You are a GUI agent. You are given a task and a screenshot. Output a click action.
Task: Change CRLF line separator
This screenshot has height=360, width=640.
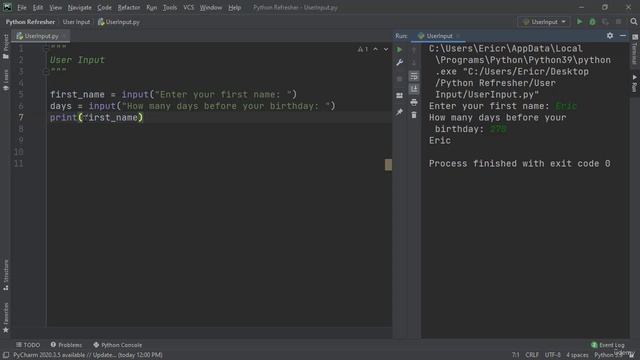pyautogui.click(x=532, y=355)
